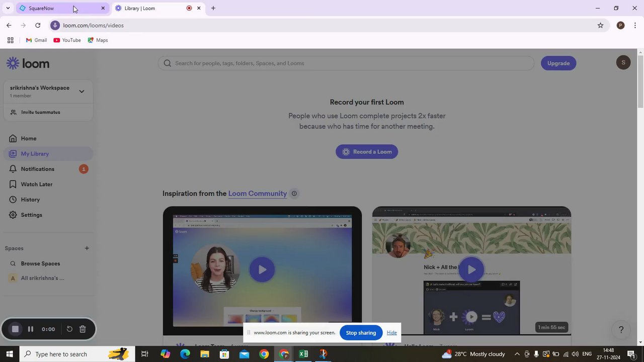
Task: Click the help question mark button
Action: click(x=621, y=330)
